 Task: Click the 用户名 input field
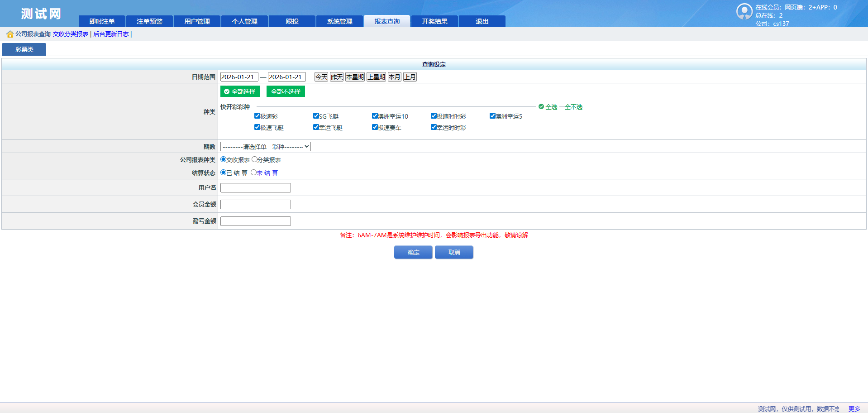(255, 187)
